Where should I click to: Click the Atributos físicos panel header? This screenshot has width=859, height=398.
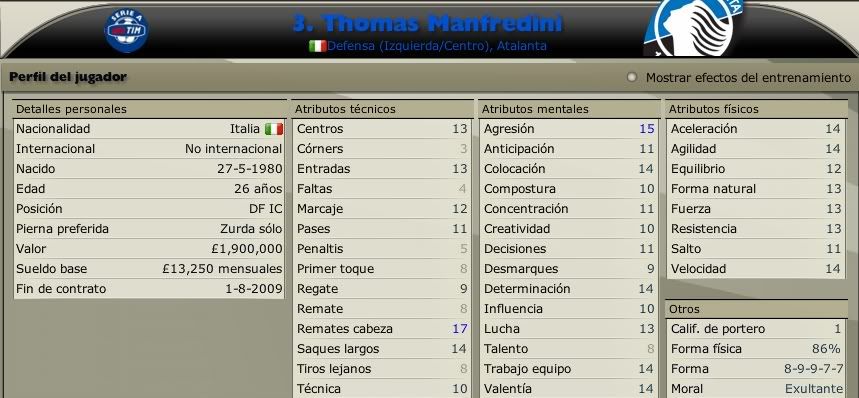(x=756, y=109)
